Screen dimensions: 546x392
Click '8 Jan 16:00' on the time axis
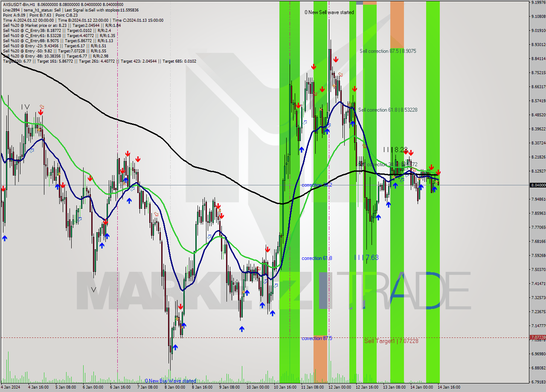coord(202,387)
